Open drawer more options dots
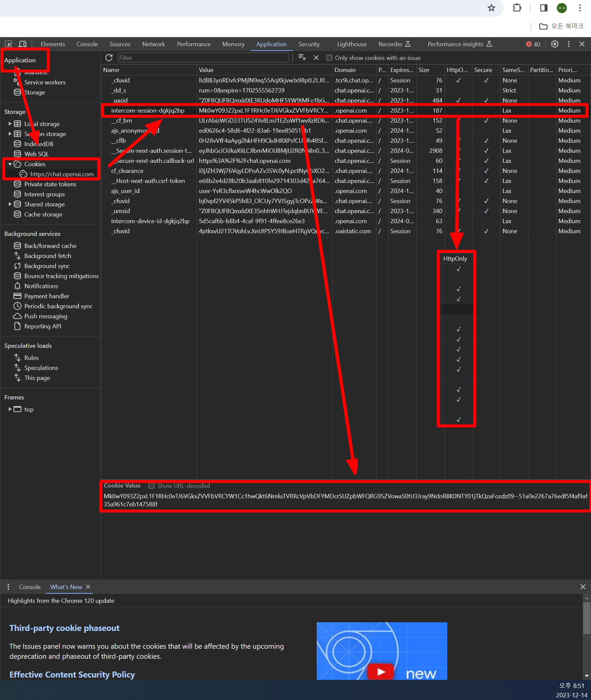591x700 pixels. [x=8, y=587]
